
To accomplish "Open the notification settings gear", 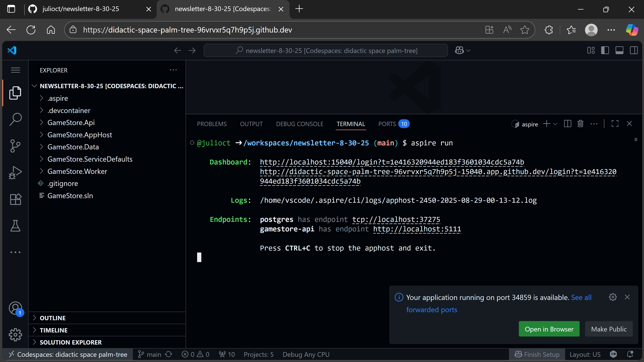I will (x=613, y=297).
